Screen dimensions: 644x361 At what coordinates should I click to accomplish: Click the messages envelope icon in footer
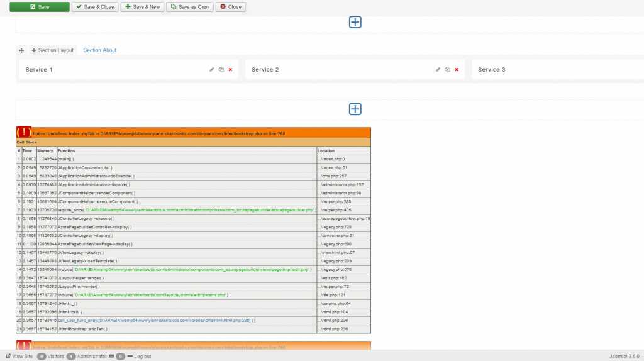tap(111, 357)
